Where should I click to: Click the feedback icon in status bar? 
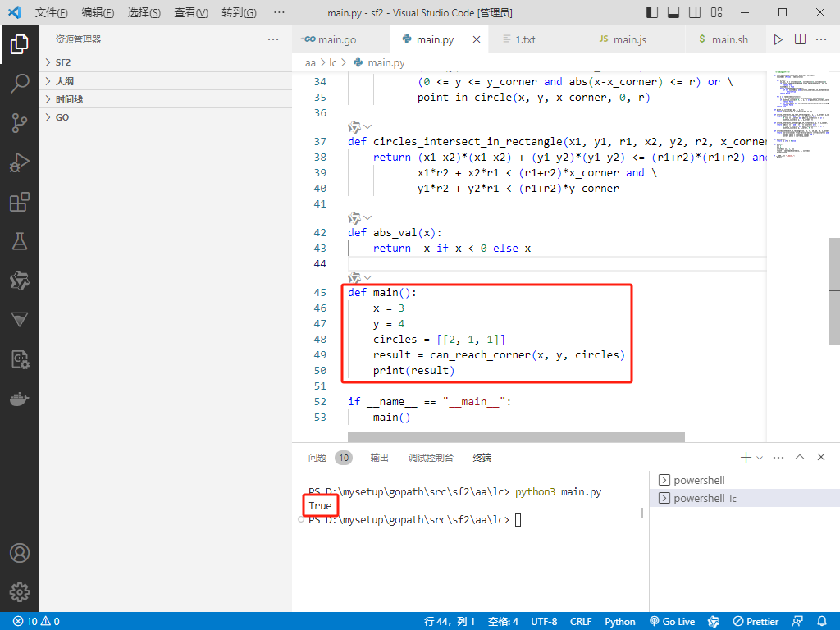coord(797,622)
